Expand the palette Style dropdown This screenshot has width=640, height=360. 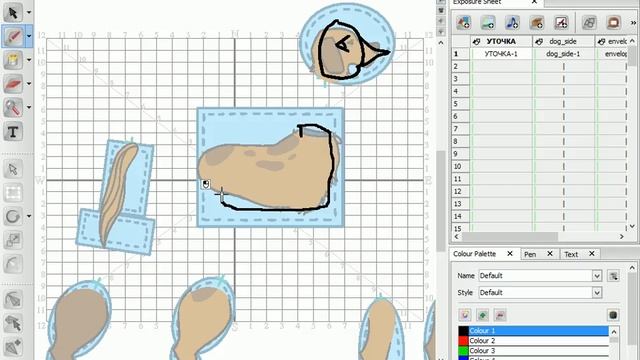(597, 293)
